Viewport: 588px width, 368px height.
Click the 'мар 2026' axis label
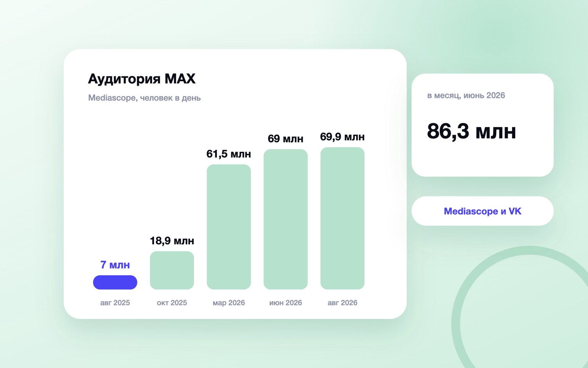pyautogui.click(x=229, y=302)
